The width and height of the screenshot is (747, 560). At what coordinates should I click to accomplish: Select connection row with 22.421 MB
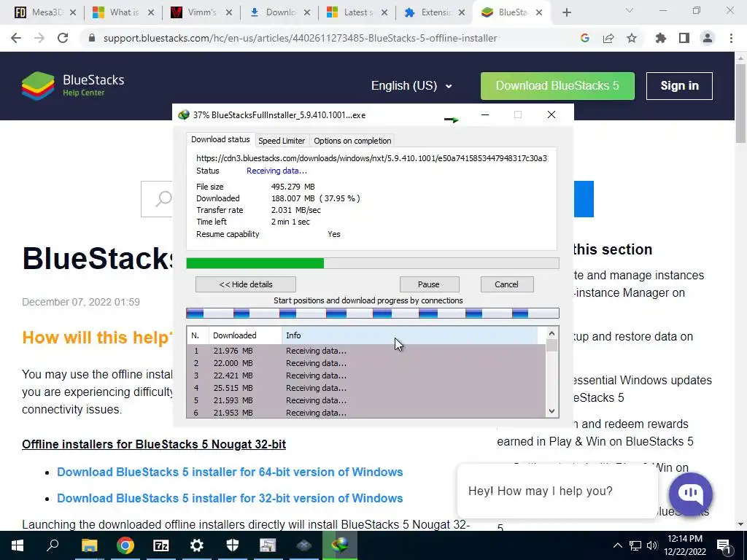(366, 376)
